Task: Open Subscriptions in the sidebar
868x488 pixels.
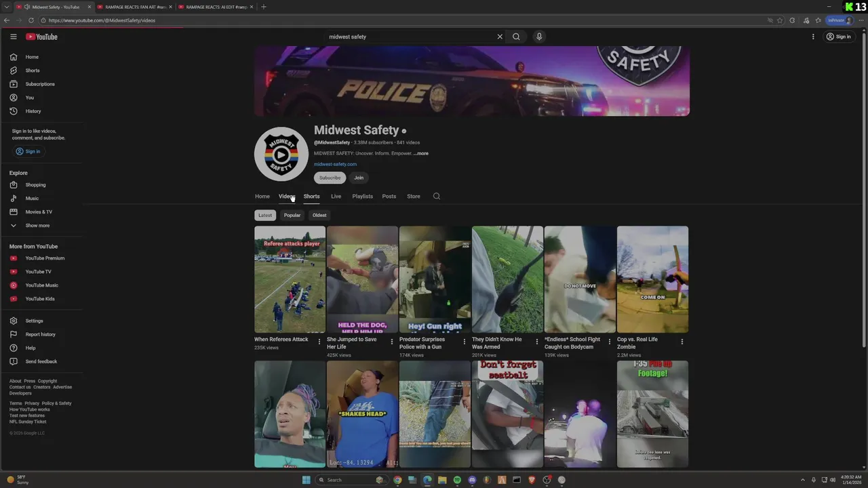Action: 41,84
